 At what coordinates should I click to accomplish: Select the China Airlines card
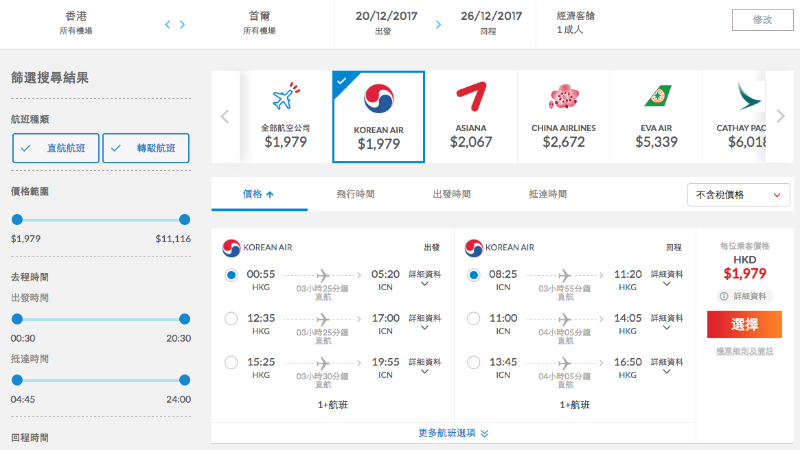[564, 117]
